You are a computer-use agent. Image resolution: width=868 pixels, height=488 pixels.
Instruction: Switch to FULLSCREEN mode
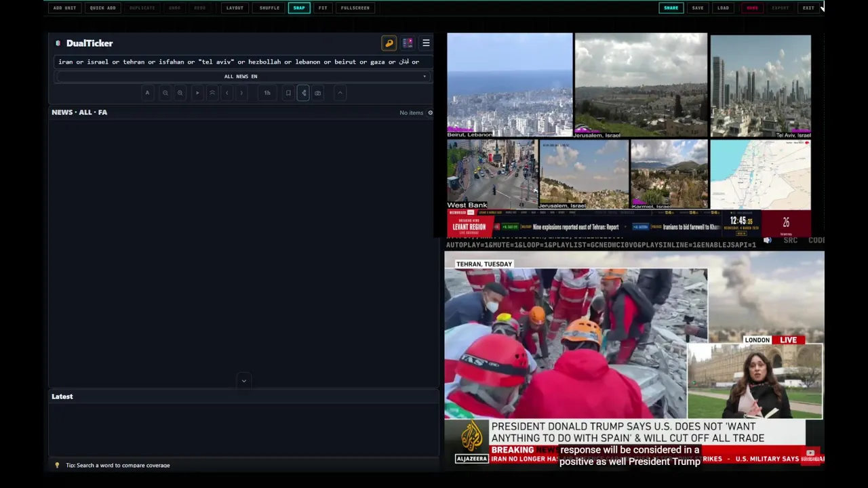click(355, 8)
